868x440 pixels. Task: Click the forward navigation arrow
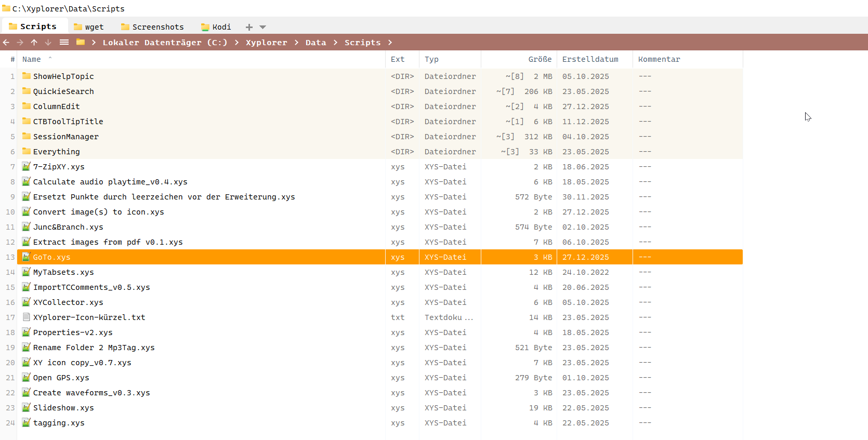point(20,43)
